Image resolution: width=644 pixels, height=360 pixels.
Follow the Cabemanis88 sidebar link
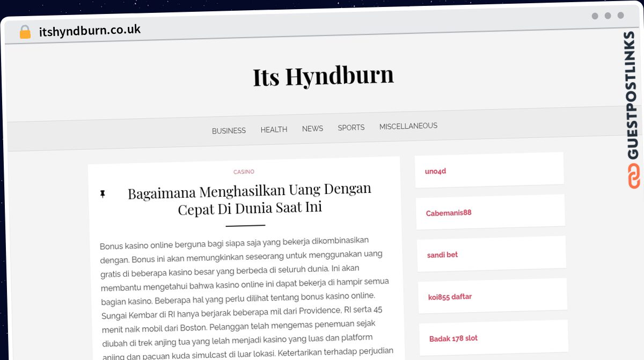[449, 213]
